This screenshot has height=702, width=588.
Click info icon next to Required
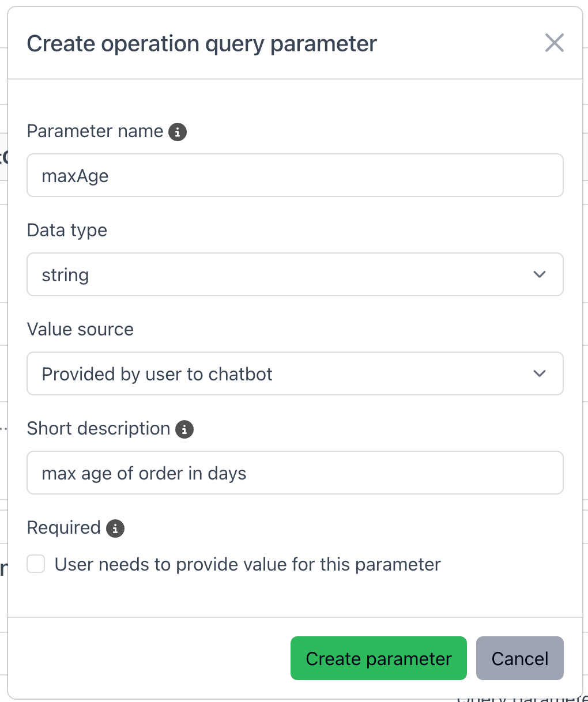tap(115, 529)
